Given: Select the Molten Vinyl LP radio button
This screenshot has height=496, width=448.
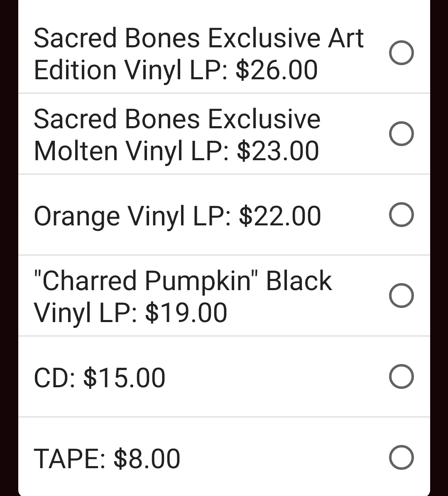Looking at the screenshot, I should pos(401,134).
